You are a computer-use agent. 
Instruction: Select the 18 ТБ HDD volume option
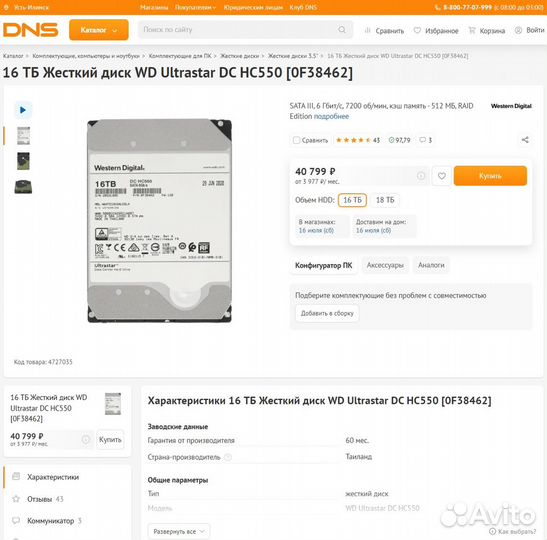385,200
